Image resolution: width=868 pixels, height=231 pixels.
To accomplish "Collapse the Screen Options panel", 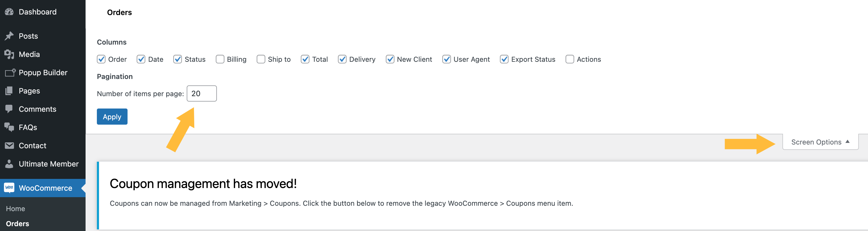I will click(820, 142).
